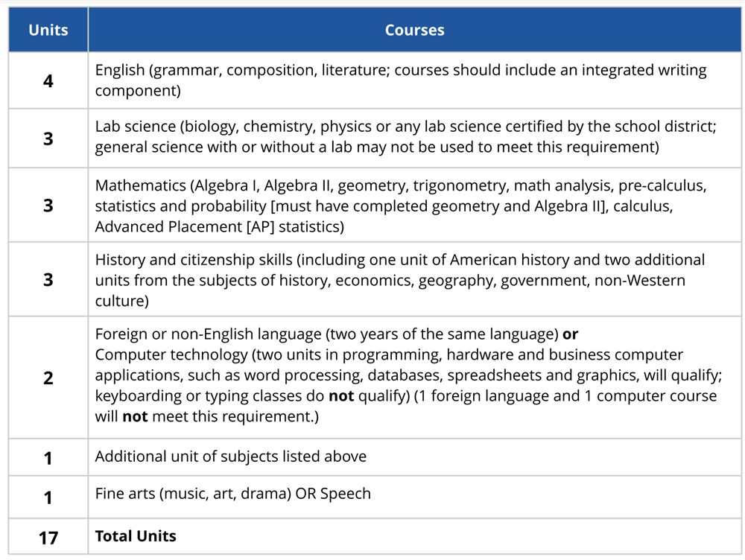This screenshot has width=745, height=560.
Task: Click the 3 units cell for History
Action: (x=48, y=279)
